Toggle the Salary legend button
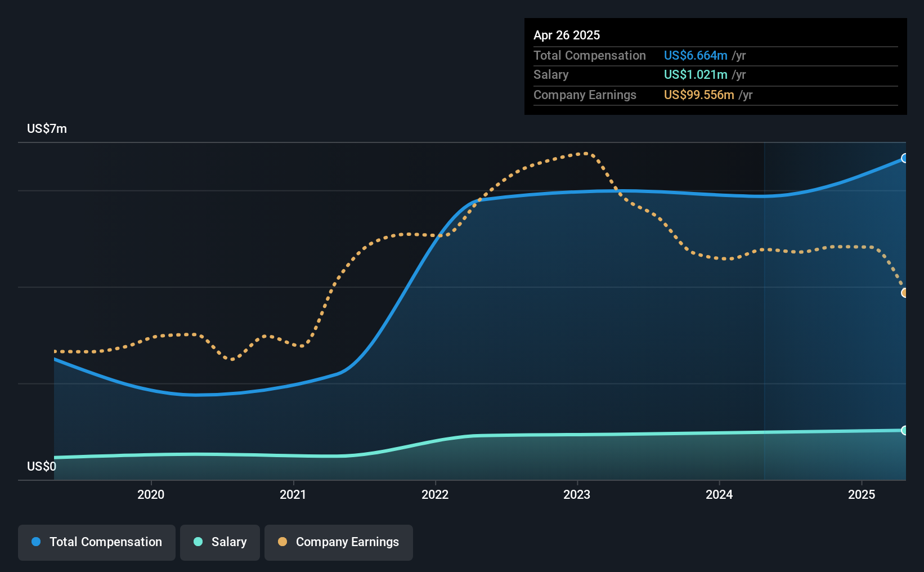 [x=220, y=542]
